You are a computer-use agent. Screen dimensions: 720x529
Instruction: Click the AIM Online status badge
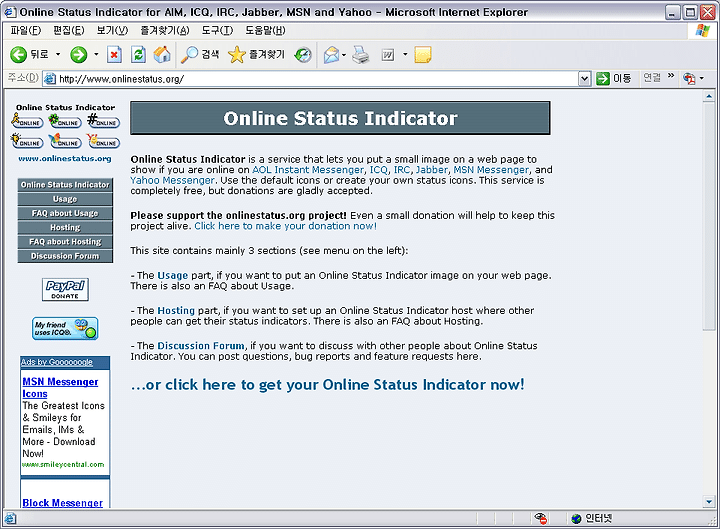27,121
